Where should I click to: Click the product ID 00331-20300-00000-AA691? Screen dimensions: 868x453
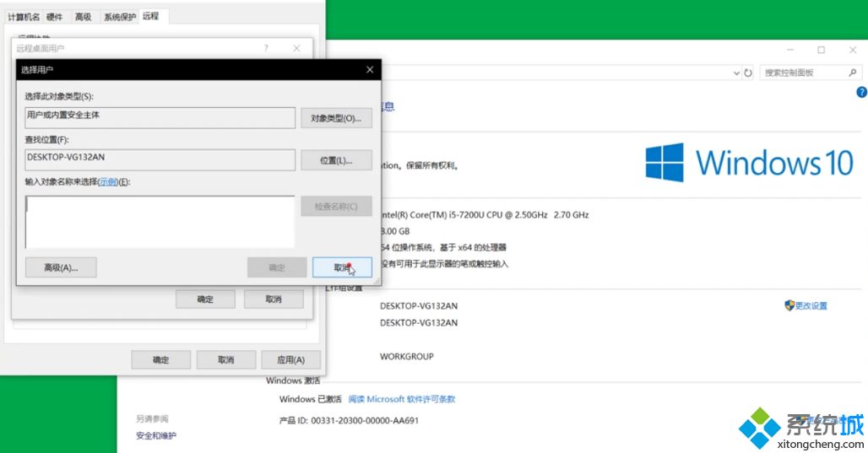[x=365, y=421]
